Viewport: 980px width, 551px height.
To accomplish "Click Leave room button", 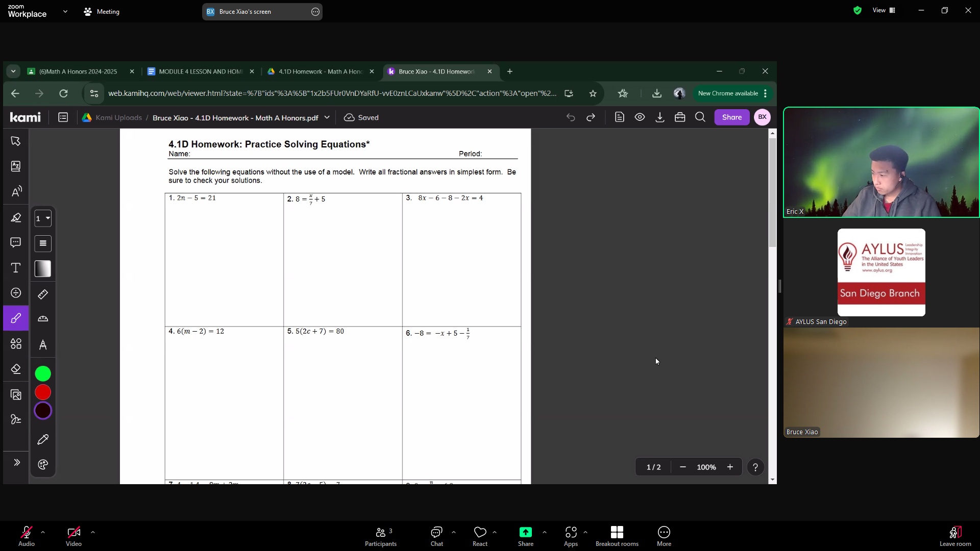I will pos(955,536).
